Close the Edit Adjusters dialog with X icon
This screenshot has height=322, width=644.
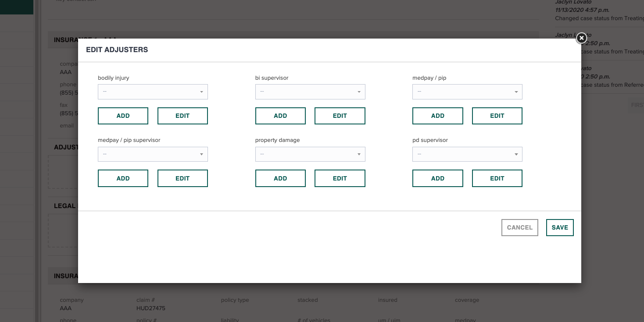click(581, 38)
